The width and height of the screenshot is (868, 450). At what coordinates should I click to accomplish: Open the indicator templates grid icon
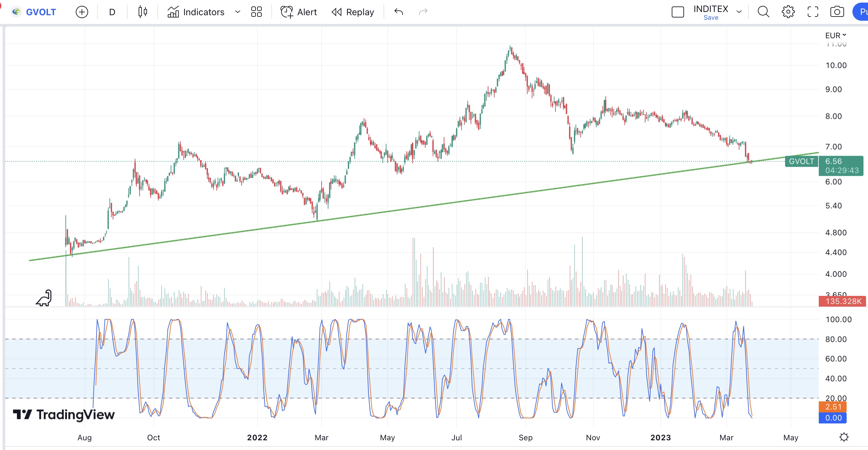click(x=256, y=12)
